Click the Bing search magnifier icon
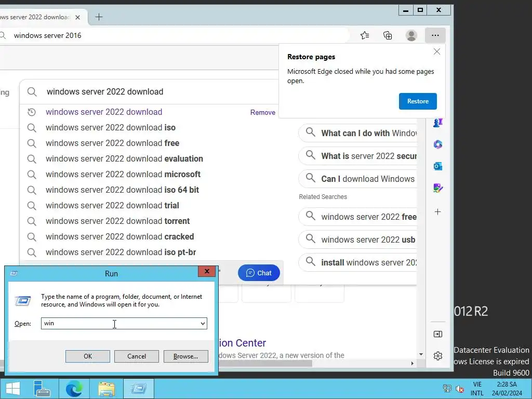 pyautogui.click(x=32, y=91)
